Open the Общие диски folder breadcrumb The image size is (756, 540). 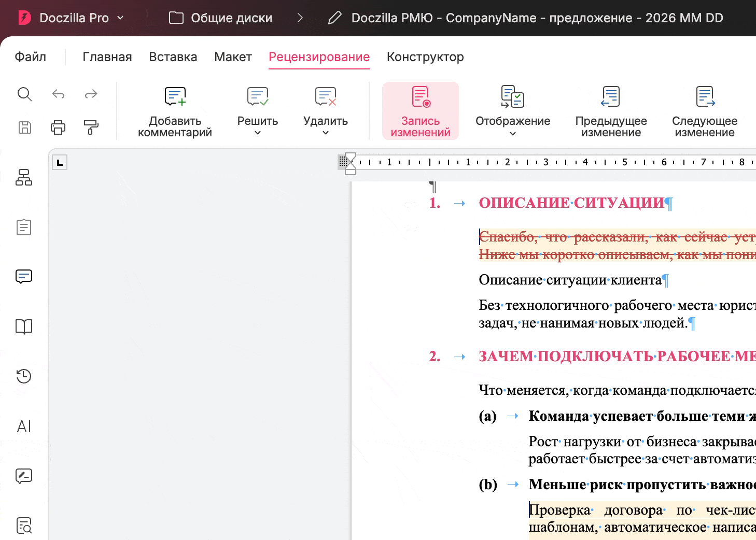[221, 18]
